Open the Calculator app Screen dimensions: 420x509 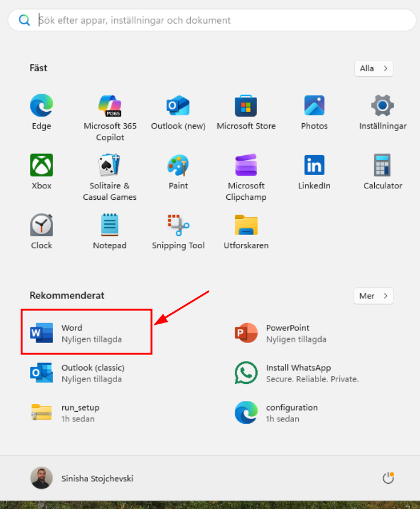(x=383, y=165)
